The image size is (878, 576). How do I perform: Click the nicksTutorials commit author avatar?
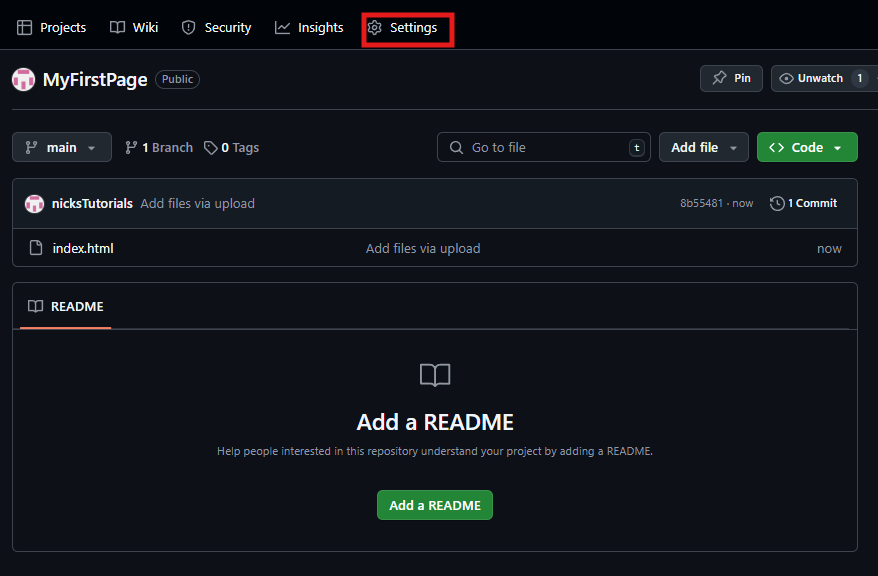34,204
